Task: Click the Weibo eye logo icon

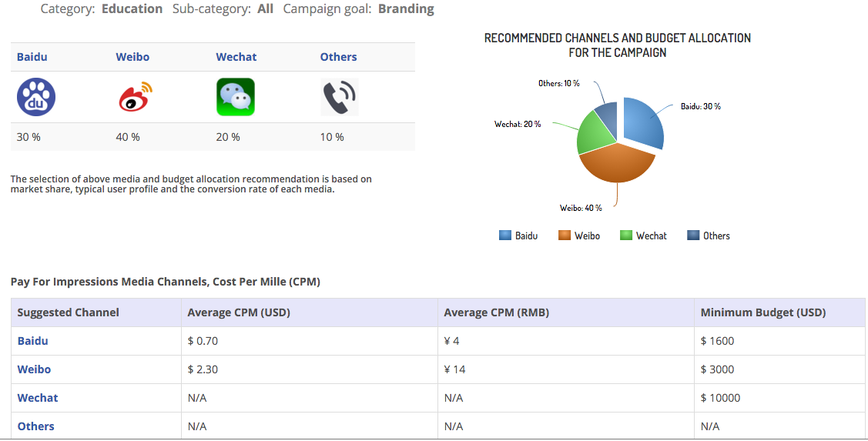Action: [136, 97]
